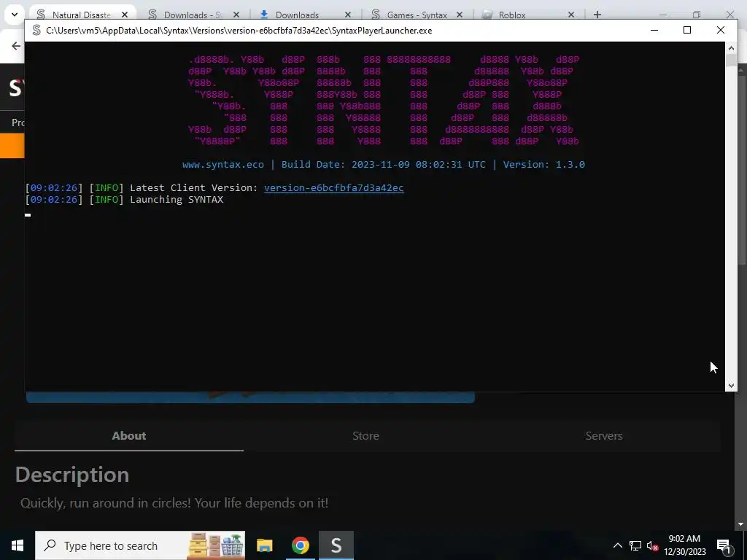Click the console scrollbar down arrow
This screenshot has height=560, width=747.
click(731, 386)
